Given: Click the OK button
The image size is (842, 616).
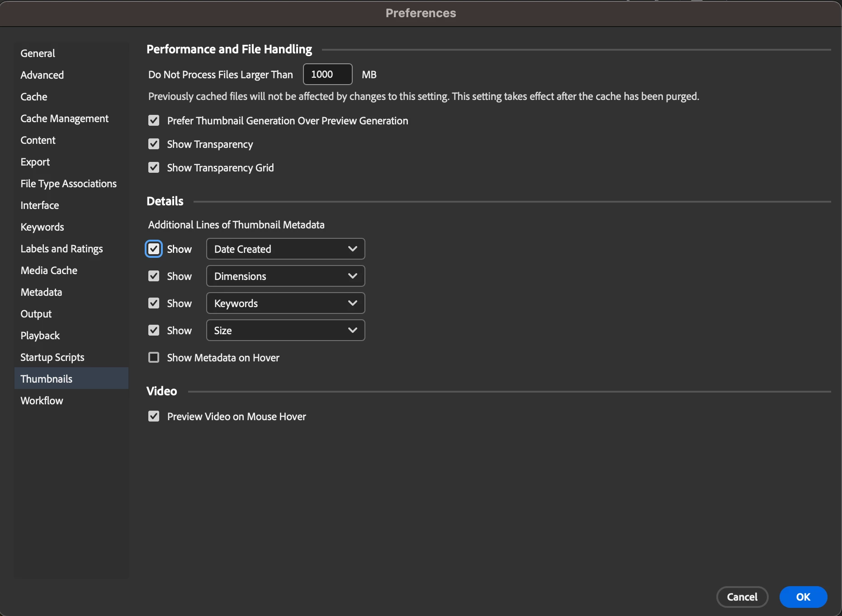Looking at the screenshot, I should tap(803, 597).
